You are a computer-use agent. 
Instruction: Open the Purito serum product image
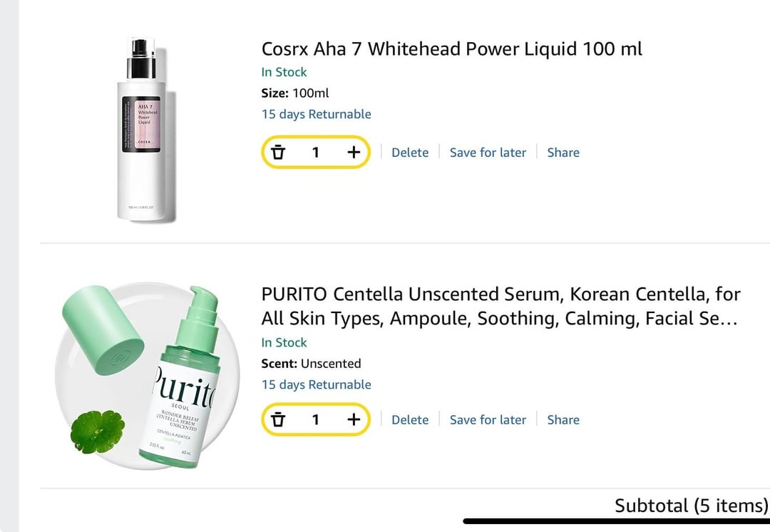(x=147, y=377)
